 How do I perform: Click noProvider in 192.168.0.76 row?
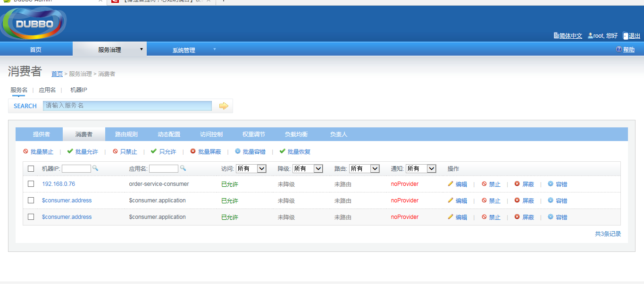click(x=405, y=184)
